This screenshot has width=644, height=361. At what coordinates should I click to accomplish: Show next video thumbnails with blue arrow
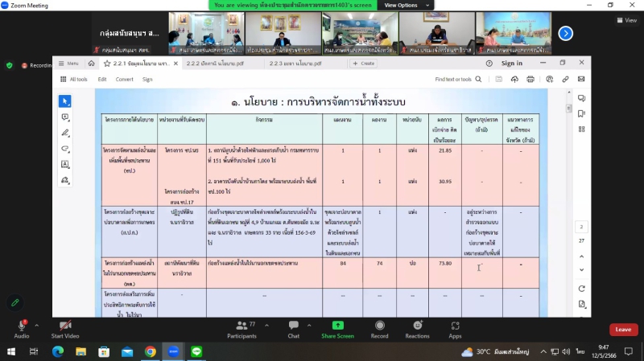tap(565, 33)
